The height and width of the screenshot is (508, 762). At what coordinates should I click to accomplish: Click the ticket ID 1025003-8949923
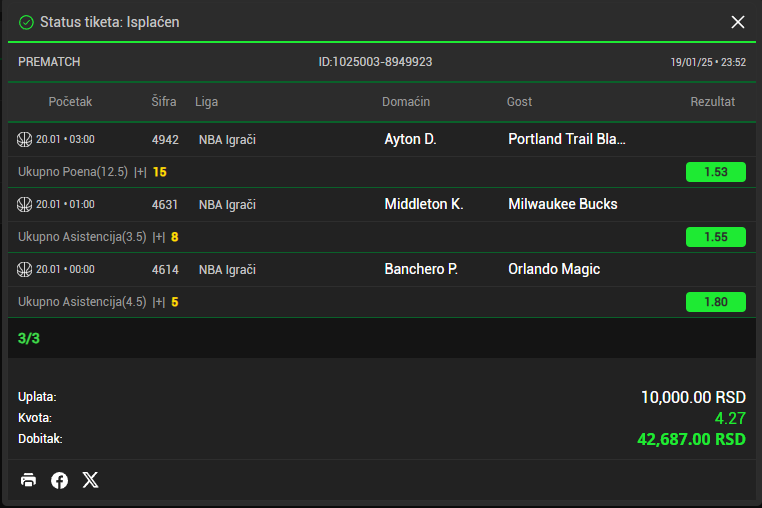(375, 62)
